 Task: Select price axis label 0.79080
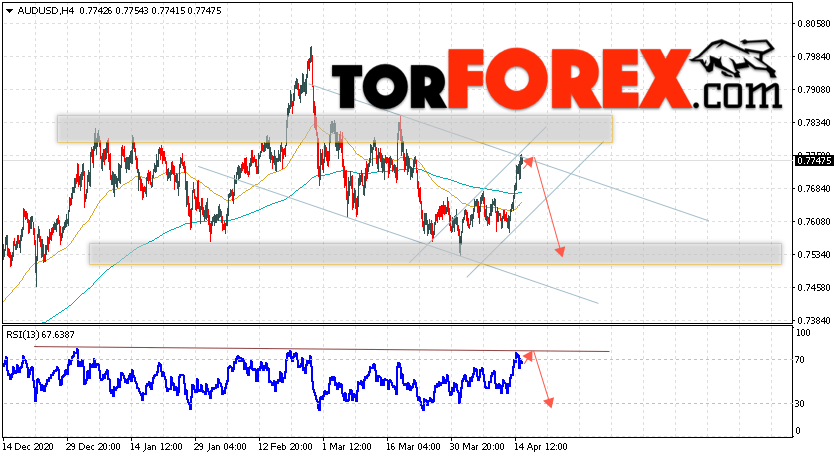[x=814, y=90]
